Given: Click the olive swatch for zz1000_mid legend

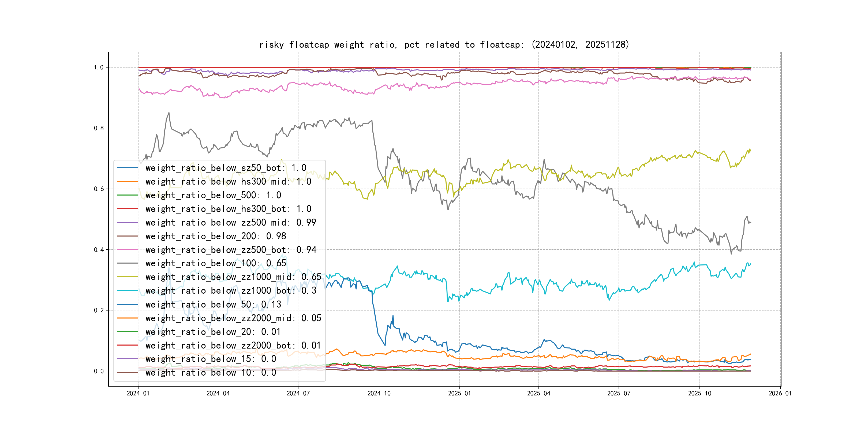Looking at the screenshot, I should coord(127,277).
